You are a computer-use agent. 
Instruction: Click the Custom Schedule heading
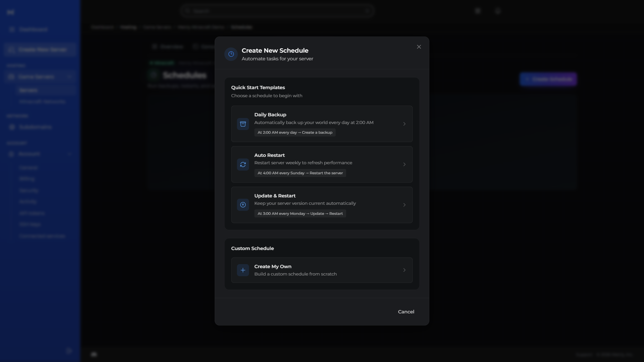coord(252,248)
